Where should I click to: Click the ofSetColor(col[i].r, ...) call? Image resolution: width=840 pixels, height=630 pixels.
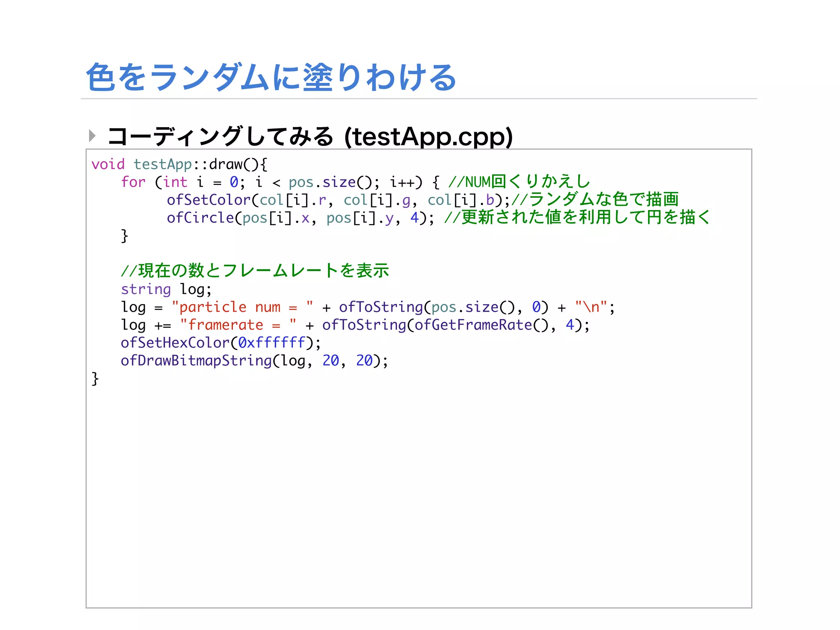tap(339, 200)
